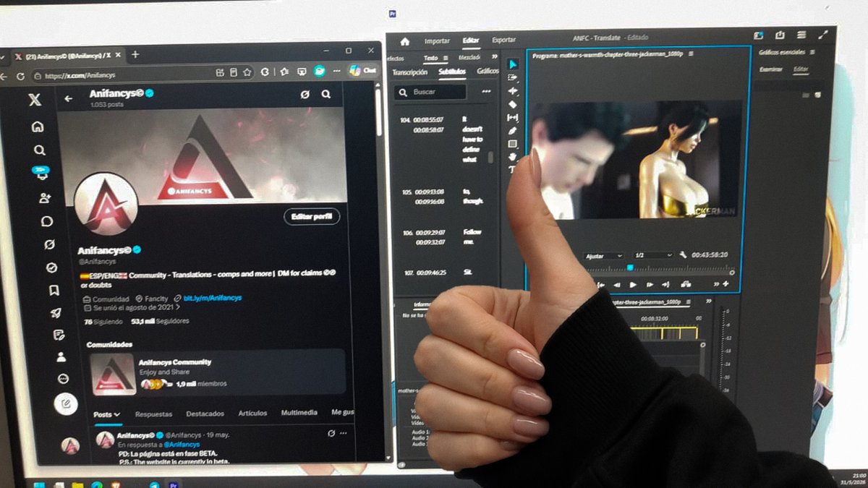The height and width of the screenshot is (488, 868).
Task: Step forward one frame in Program monitor
Action: 650,285
